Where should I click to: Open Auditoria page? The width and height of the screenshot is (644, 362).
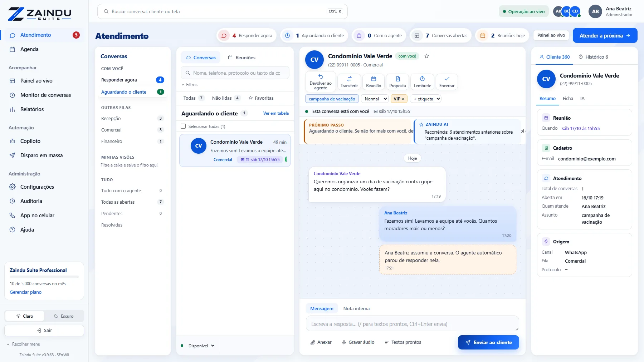pos(31,201)
